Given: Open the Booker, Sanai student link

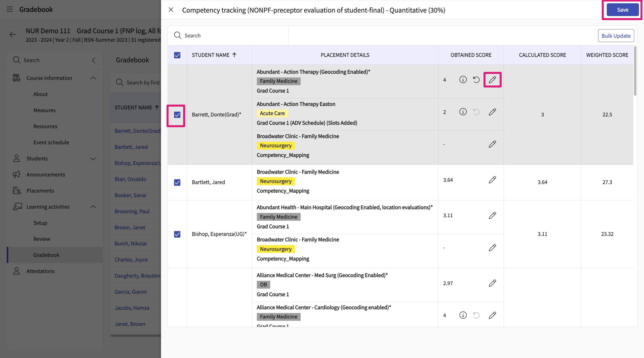Looking at the screenshot, I should coord(130,195).
